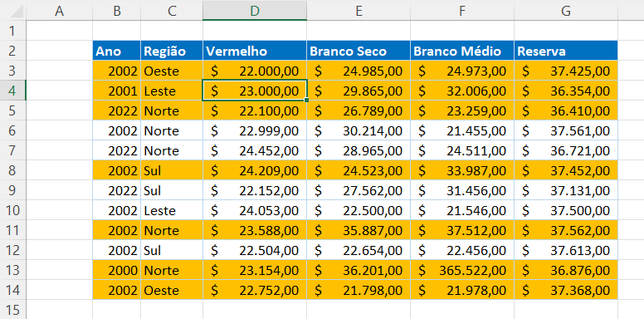Image resolution: width=644 pixels, height=319 pixels.
Task: Select cell with value 22.504,00
Action: [255, 250]
